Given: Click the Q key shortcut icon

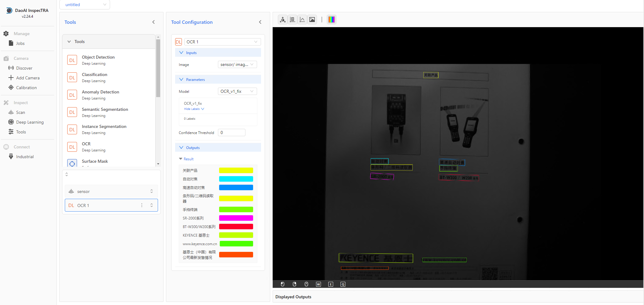Looking at the screenshot, I should [343, 284].
